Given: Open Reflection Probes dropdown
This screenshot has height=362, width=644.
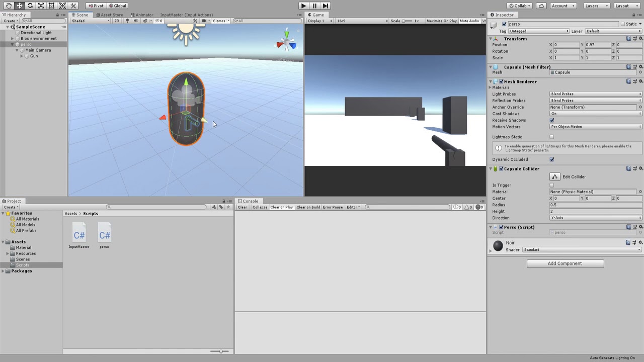Looking at the screenshot, I should tap(596, 101).
